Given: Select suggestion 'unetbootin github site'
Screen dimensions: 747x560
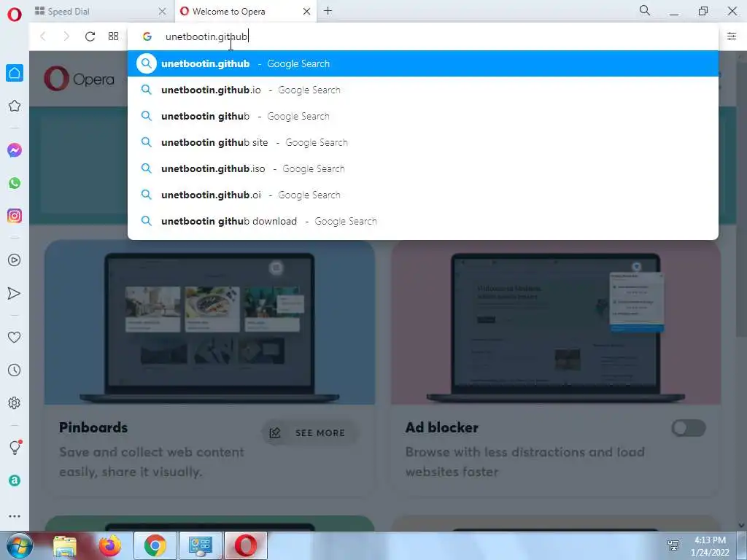Looking at the screenshot, I should [x=423, y=142].
